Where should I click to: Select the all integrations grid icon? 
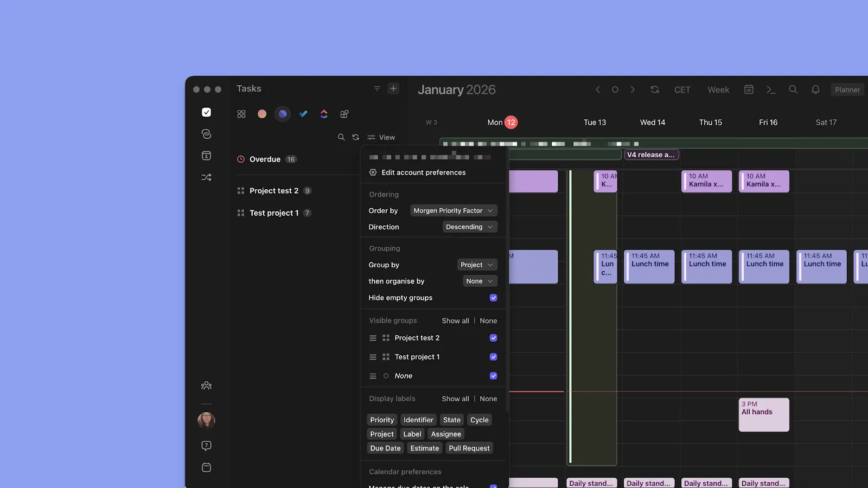click(241, 114)
